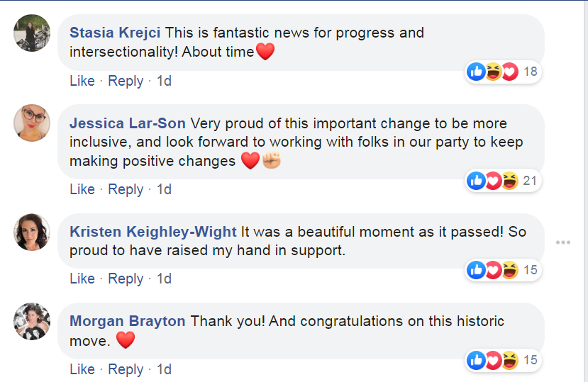The image size is (588, 382).
Task: Click the Kristen Keighley-Wight name link
Action: point(153,232)
